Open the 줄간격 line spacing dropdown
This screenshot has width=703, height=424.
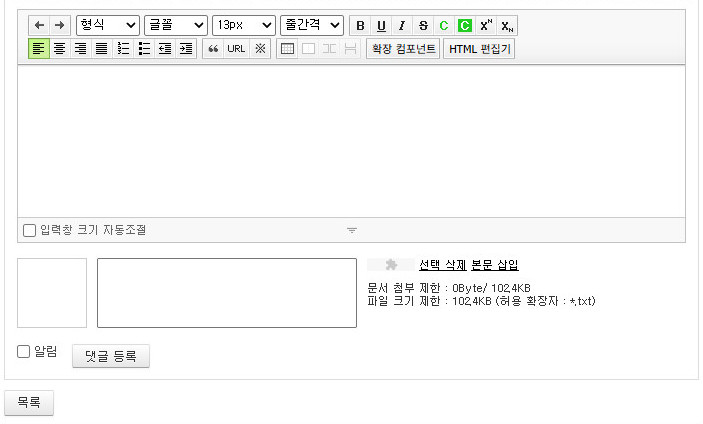[312, 25]
